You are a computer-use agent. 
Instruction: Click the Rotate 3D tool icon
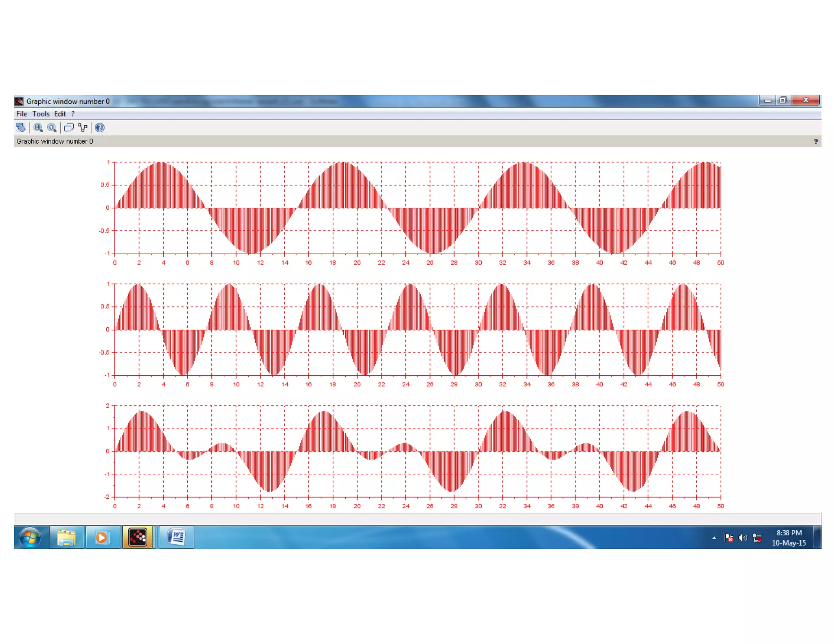point(21,128)
